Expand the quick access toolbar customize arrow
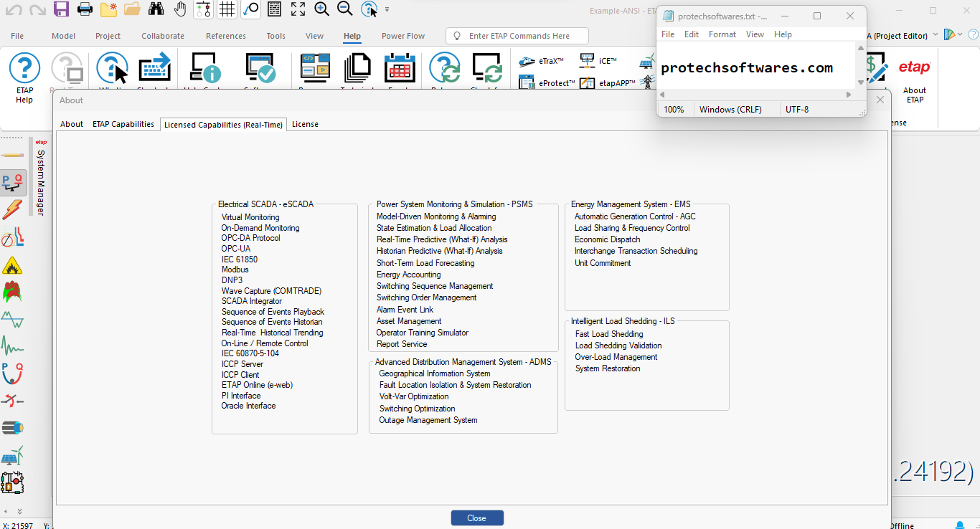The width and height of the screenshot is (980, 529). (387, 10)
